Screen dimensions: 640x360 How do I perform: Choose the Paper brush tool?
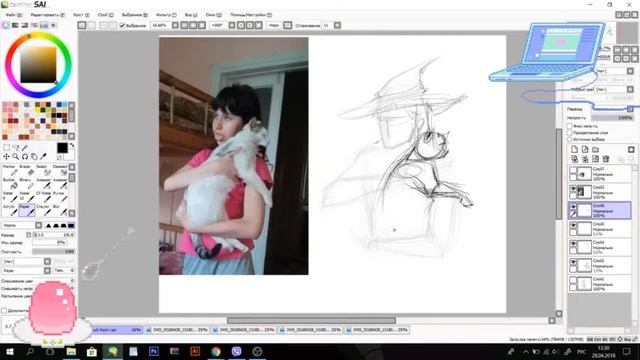[x=27, y=210]
